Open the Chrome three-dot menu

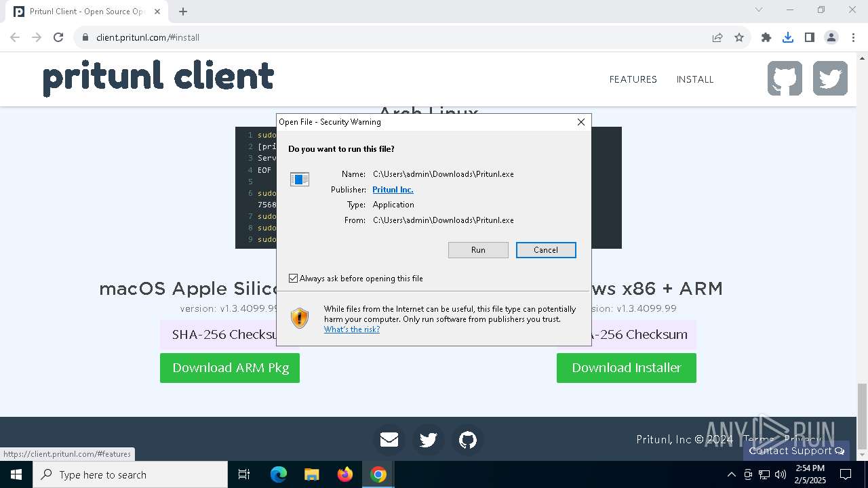click(x=853, y=37)
